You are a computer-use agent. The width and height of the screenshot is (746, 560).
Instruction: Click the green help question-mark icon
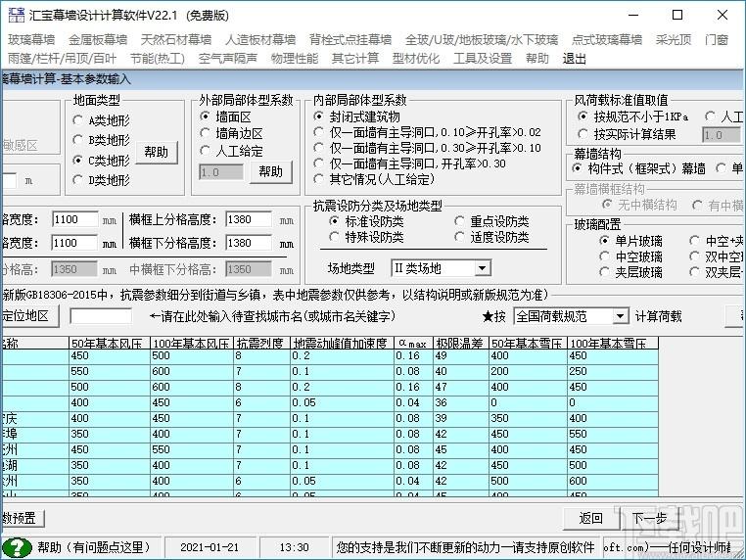[17, 547]
